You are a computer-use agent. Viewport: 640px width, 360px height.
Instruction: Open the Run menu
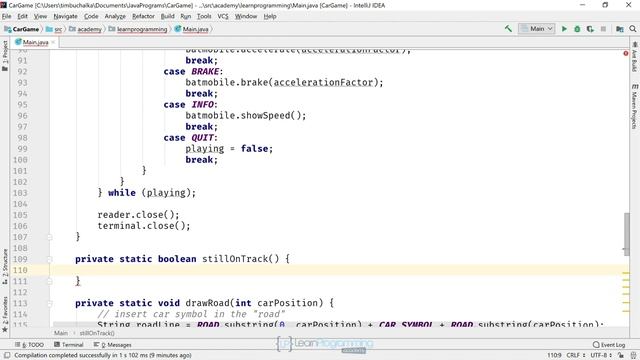coord(186,16)
